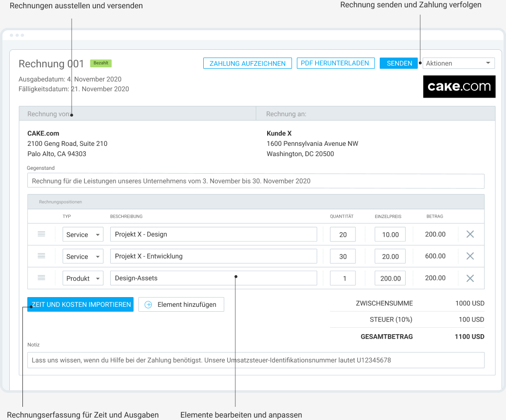
Task: Click the drag handle for Projekt X - Design
Action: pos(41,234)
